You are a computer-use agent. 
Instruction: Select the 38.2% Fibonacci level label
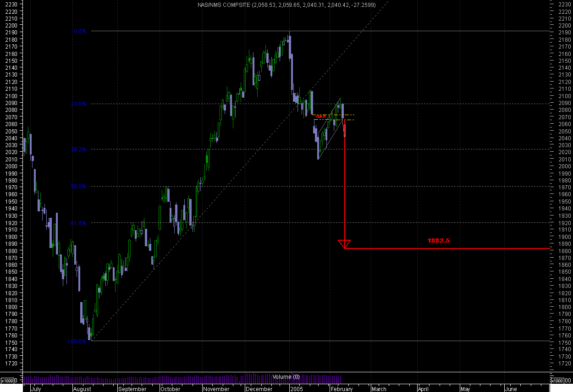click(78, 149)
